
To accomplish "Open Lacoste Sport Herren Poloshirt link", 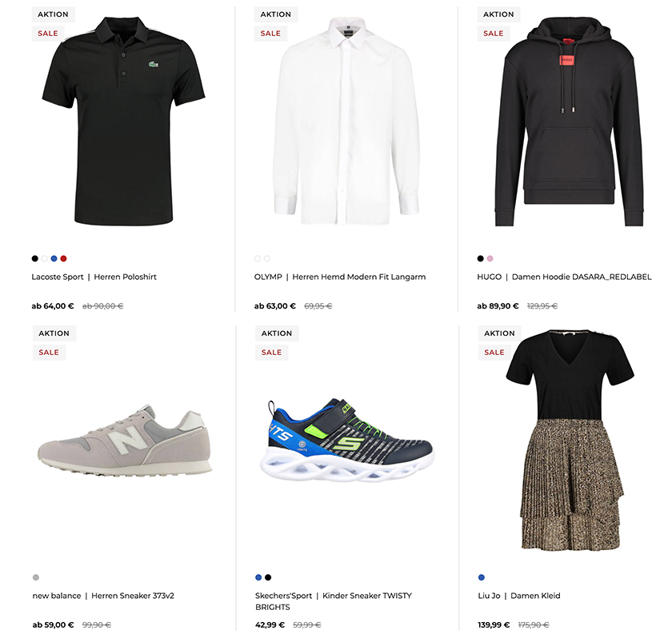I will 94,277.
